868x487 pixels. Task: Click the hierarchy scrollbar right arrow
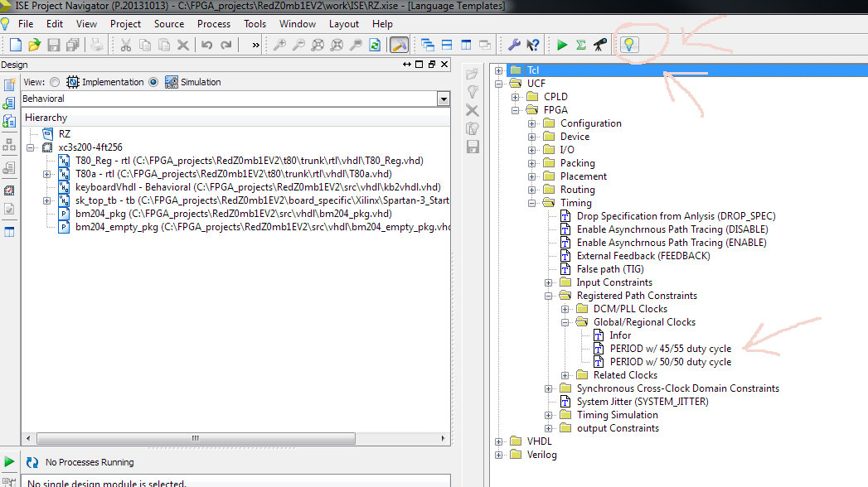443,438
